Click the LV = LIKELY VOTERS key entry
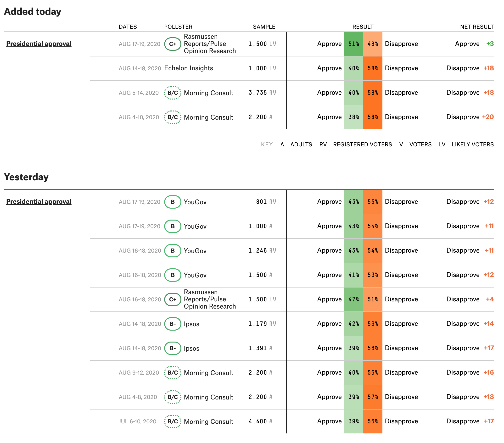 tap(466, 144)
